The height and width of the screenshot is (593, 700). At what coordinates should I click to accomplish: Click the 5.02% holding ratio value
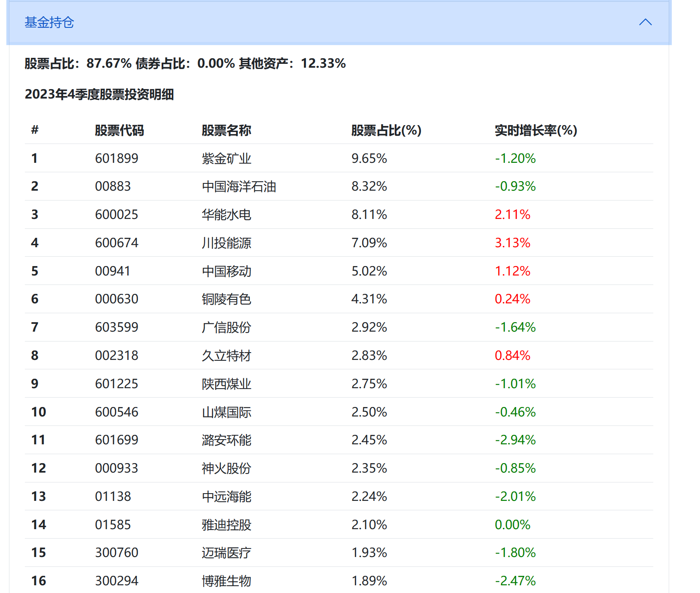coord(369,271)
